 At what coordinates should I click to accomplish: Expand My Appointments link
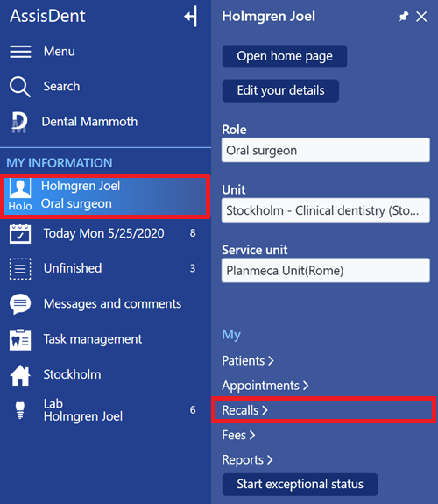point(265,386)
